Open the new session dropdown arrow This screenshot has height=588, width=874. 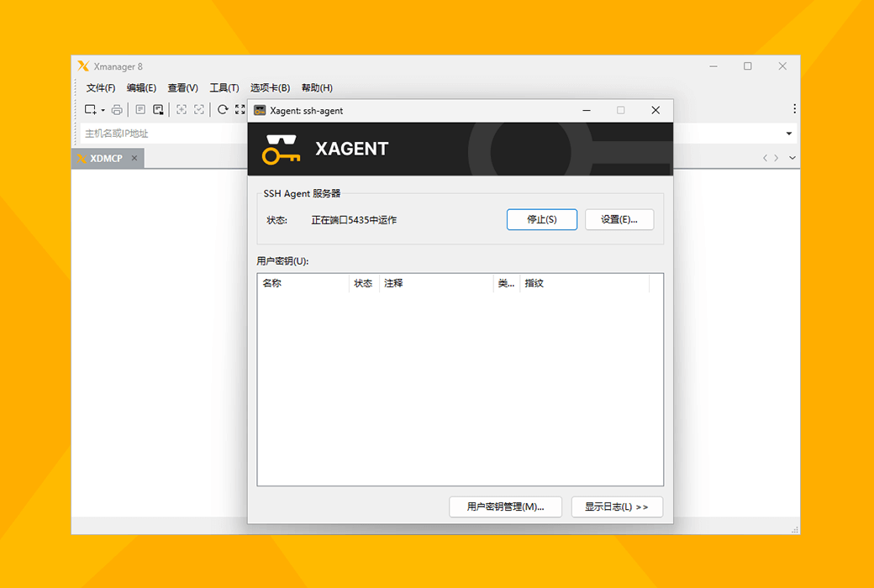tap(103, 110)
